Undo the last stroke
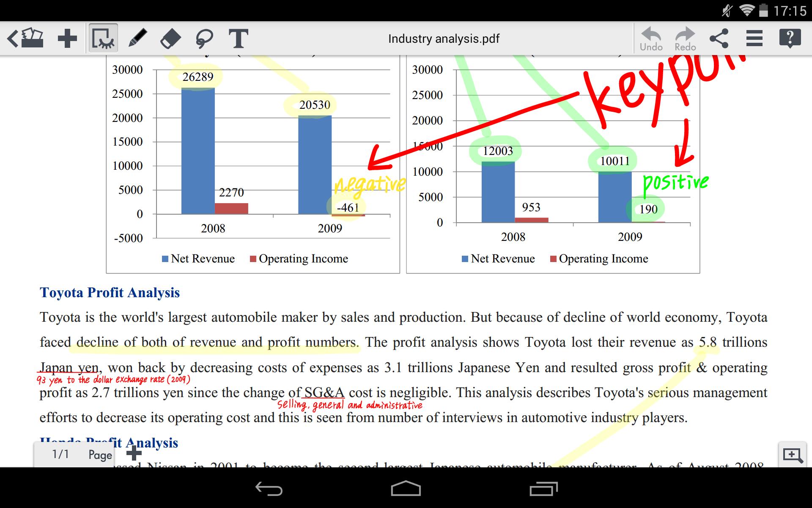The height and width of the screenshot is (508, 812). [x=651, y=39]
